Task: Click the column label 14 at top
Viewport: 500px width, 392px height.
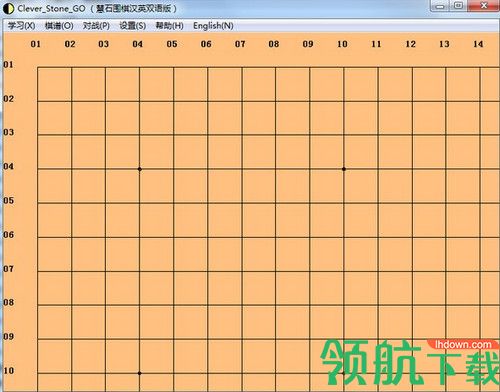Action: point(478,44)
